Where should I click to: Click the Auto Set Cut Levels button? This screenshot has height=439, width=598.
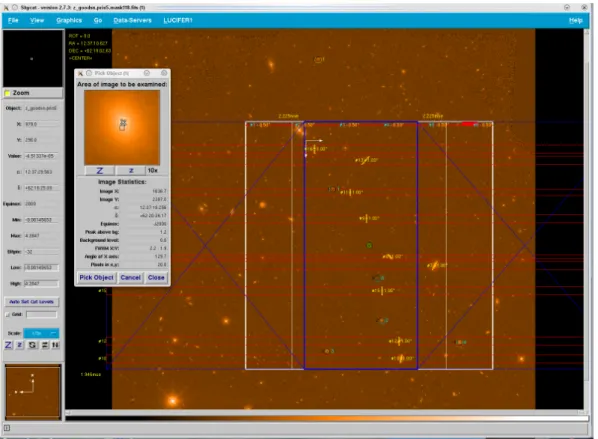click(x=32, y=302)
